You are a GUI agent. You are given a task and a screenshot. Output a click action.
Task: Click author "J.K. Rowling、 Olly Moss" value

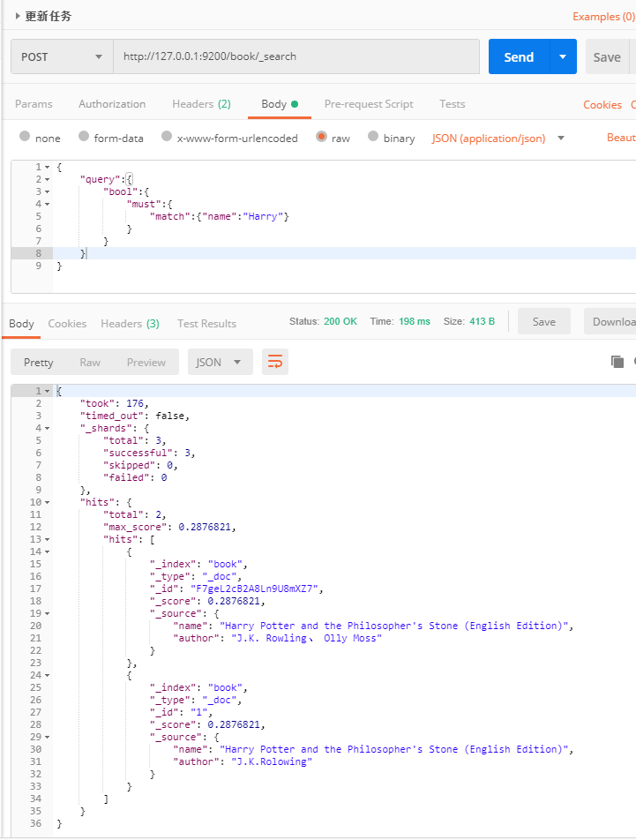click(306, 638)
